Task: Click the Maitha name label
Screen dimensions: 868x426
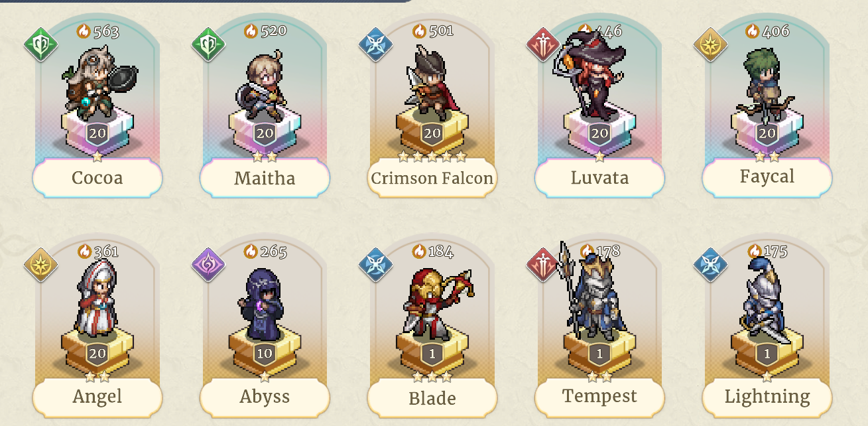Action: click(x=265, y=178)
